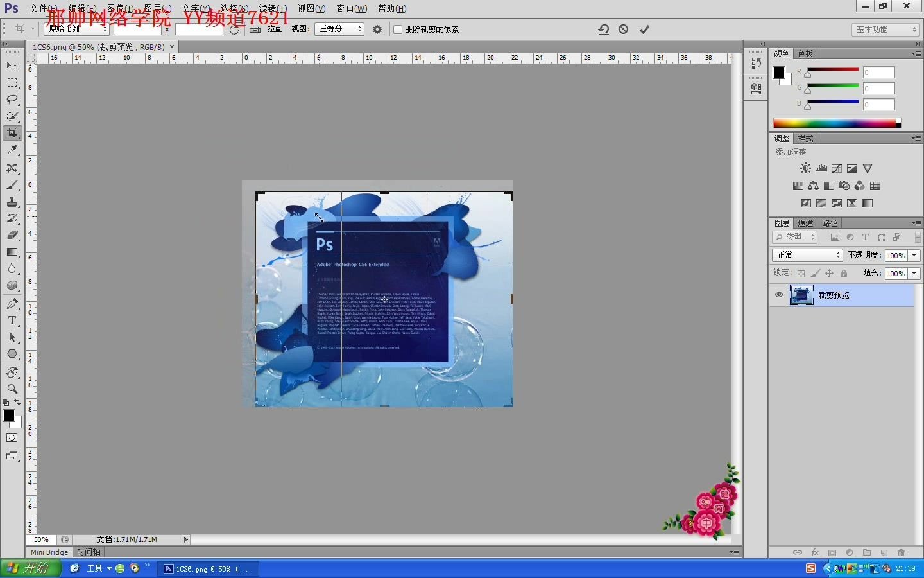The image size is (924, 578).
Task: Add a Photo Filter adjustment
Action: pyautogui.click(x=844, y=186)
